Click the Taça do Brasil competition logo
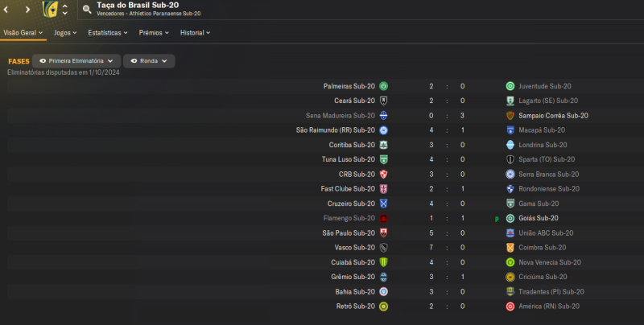 (50, 10)
